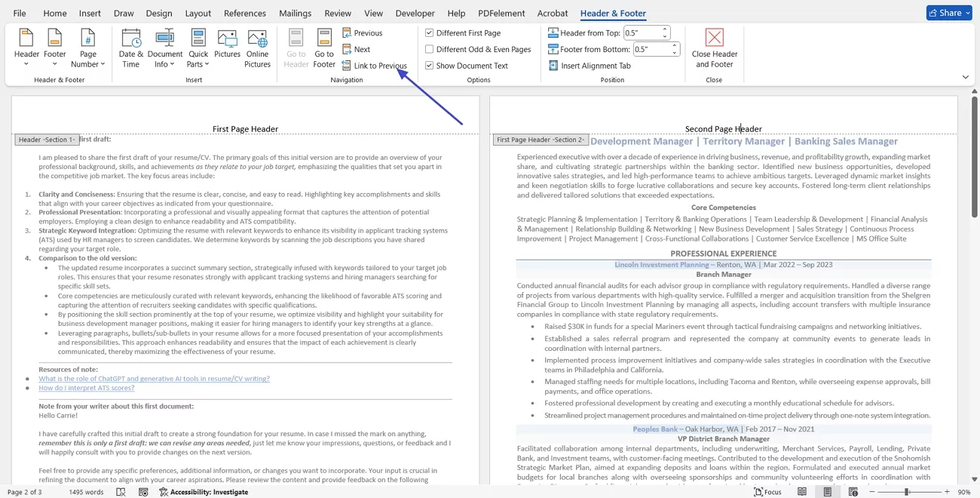The height and width of the screenshot is (498, 980).
Task: Click Link to Previous
Action: pyautogui.click(x=375, y=66)
